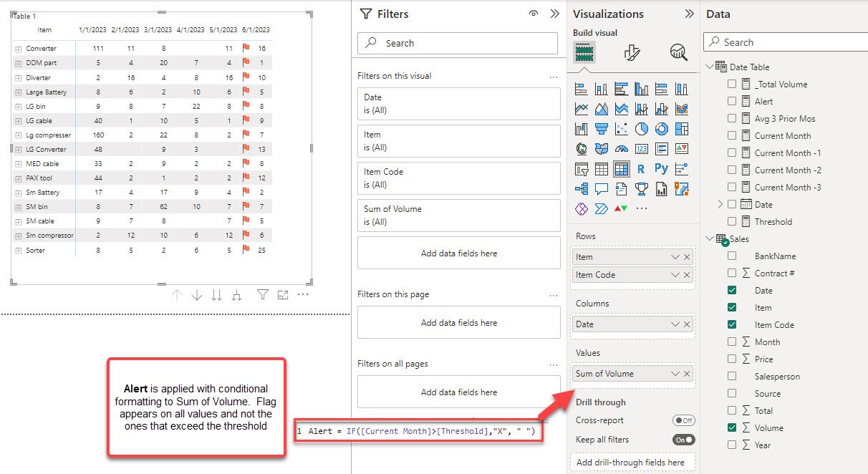Open dropdown on Date field in Columns
Viewport: 868px width, 474px height.
pyautogui.click(x=675, y=324)
